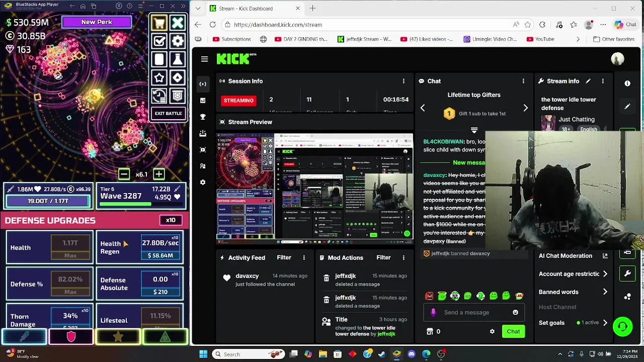Decrease game speed with the minus button

[124, 174]
